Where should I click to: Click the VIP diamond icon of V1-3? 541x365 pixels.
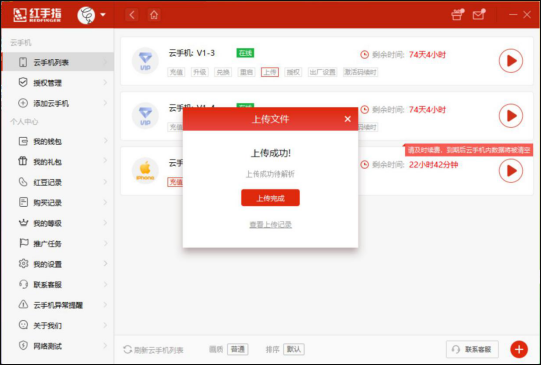tap(145, 61)
